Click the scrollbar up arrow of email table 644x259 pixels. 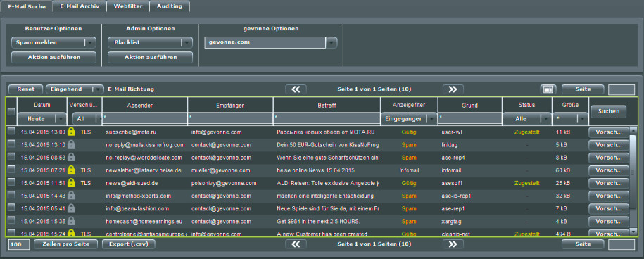[633, 130]
